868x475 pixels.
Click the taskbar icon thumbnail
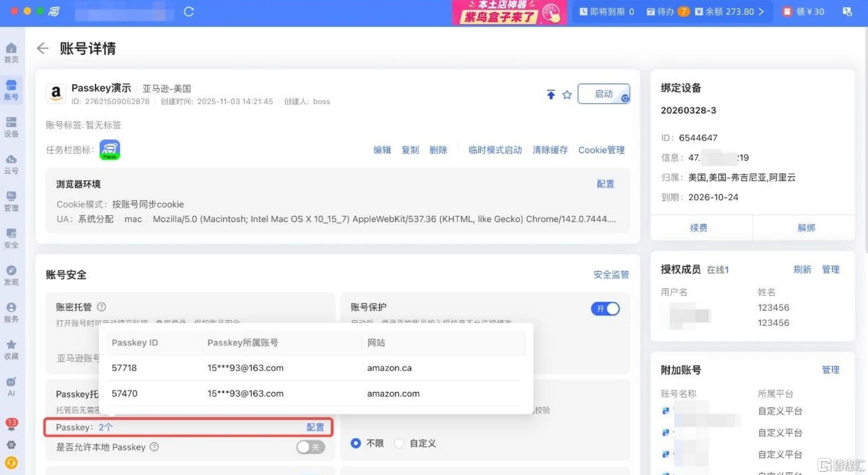[x=110, y=150]
